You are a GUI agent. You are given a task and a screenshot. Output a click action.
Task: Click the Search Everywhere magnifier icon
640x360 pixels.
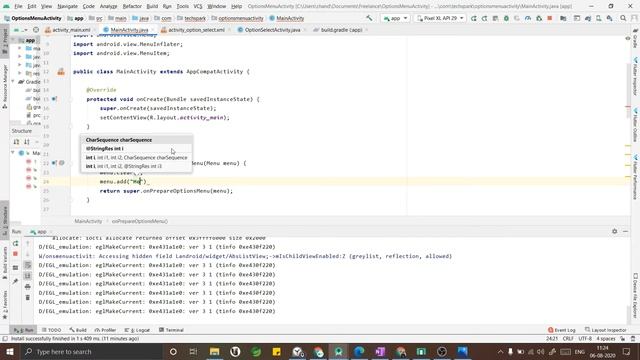(x=623, y=18)
